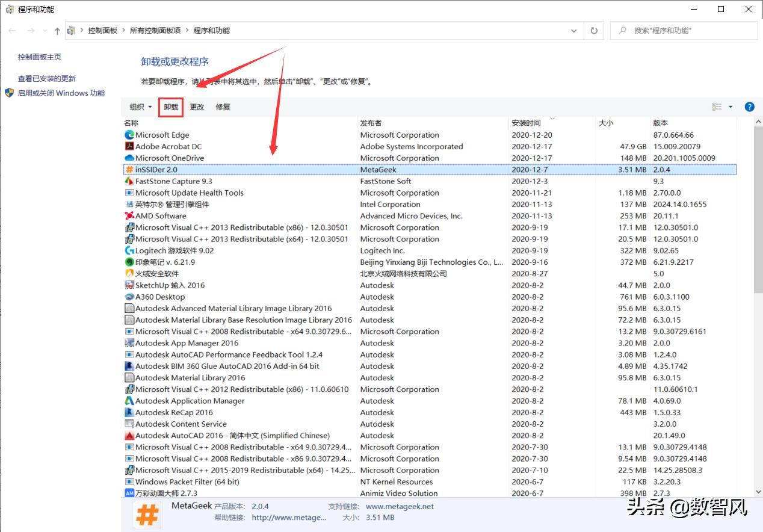Expand breadcrumb arrow after 控制面板

123,31
